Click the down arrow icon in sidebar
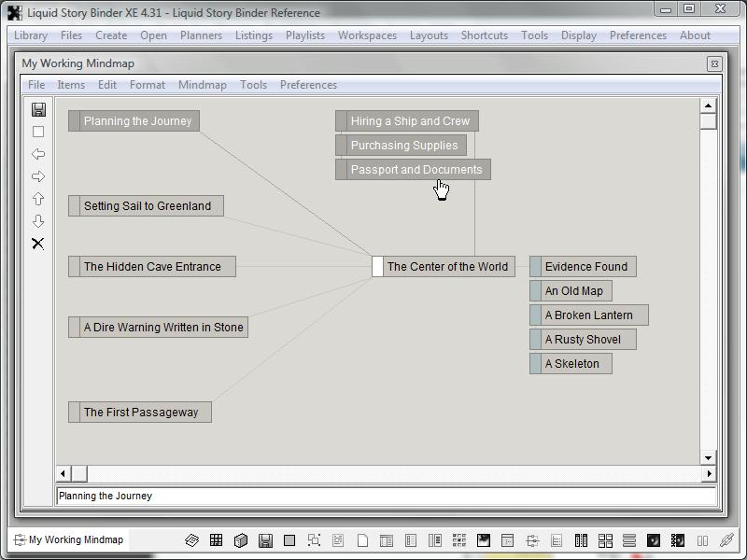 [38, 221]
